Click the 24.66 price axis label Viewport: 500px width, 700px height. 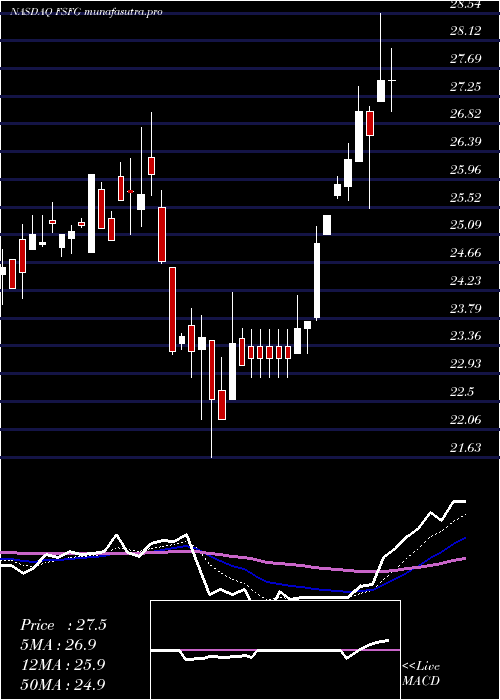[466, 253]
